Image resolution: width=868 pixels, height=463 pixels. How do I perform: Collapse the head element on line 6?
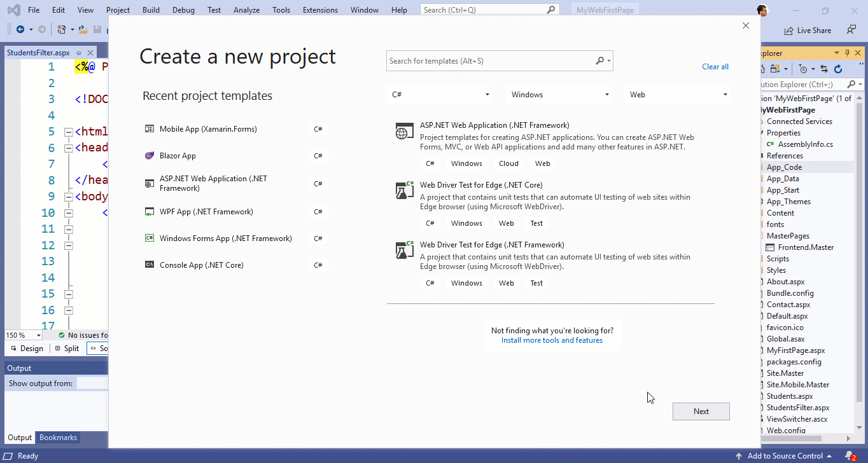69,148
